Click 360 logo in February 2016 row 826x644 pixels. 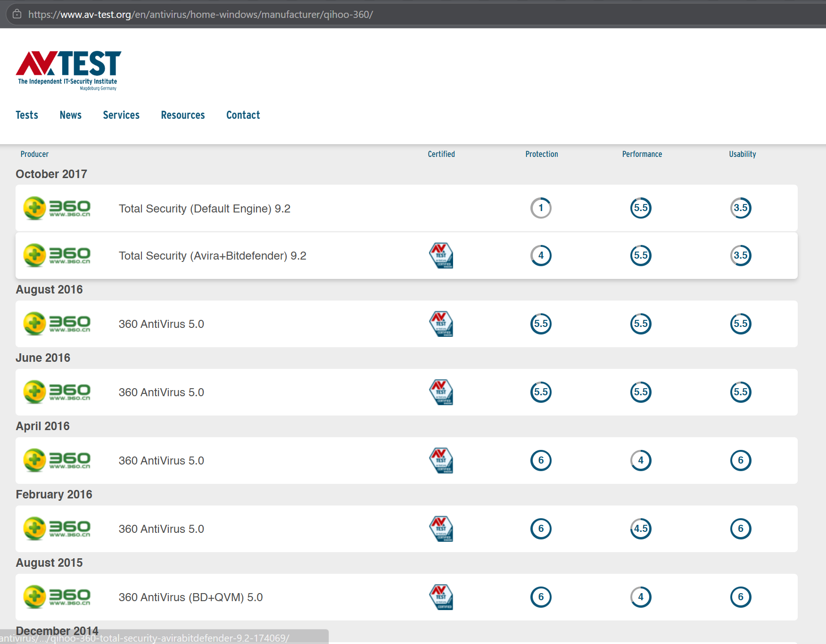pyautogui.click(x=57, y=529)
